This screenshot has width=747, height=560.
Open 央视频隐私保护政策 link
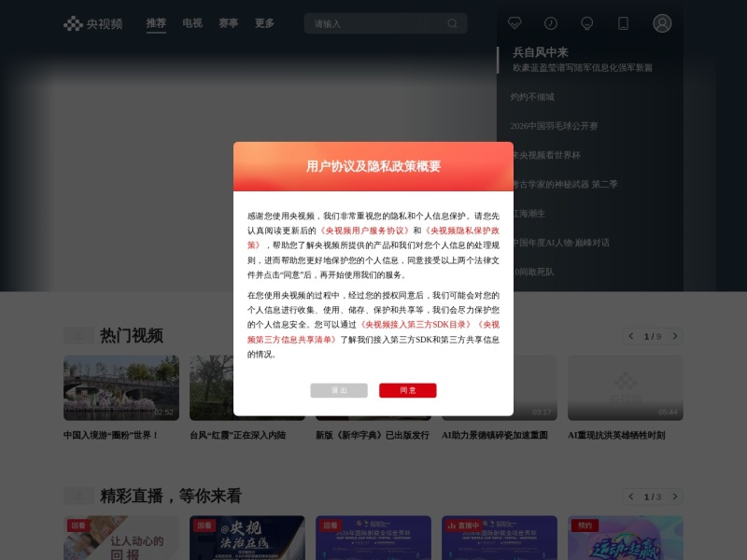pyautogui.click(x=462, y=231)
